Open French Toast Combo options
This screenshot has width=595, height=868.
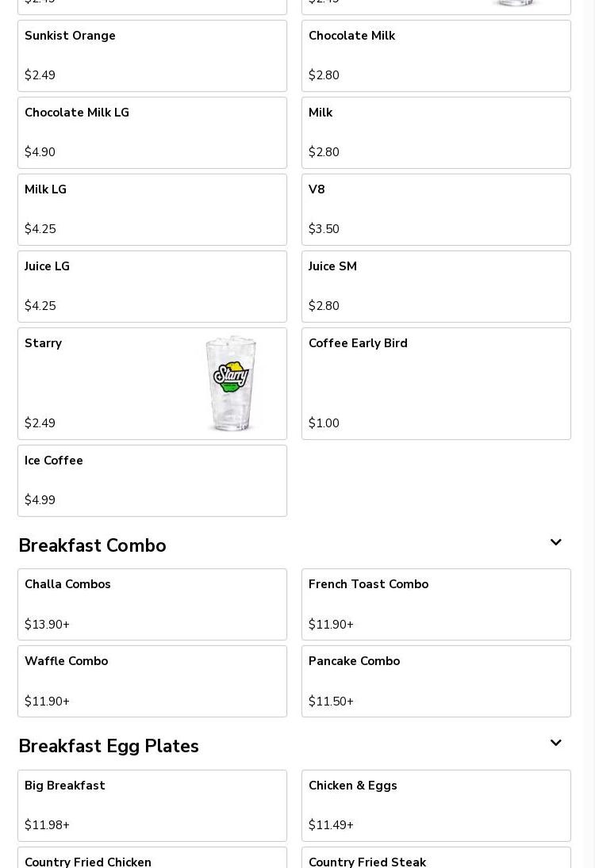pyautogui.click(x=436, y=605)
